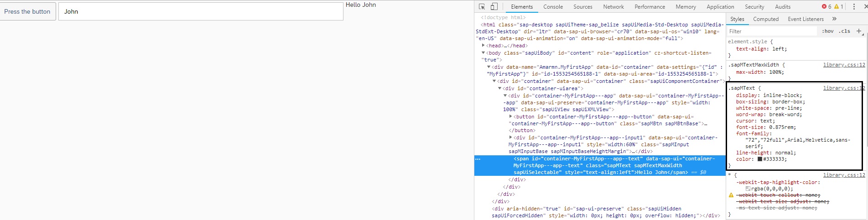This screenshot has height=220, width=868.
Task: Open the red error count indicator
Action: click(826, 7)
